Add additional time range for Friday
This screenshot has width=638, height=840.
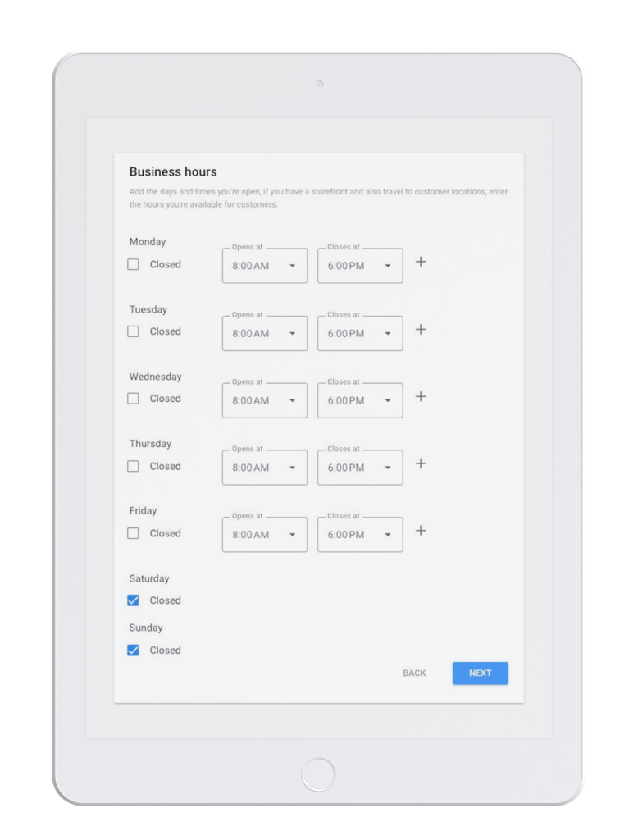pyautogui.click(x=421, y=531)
